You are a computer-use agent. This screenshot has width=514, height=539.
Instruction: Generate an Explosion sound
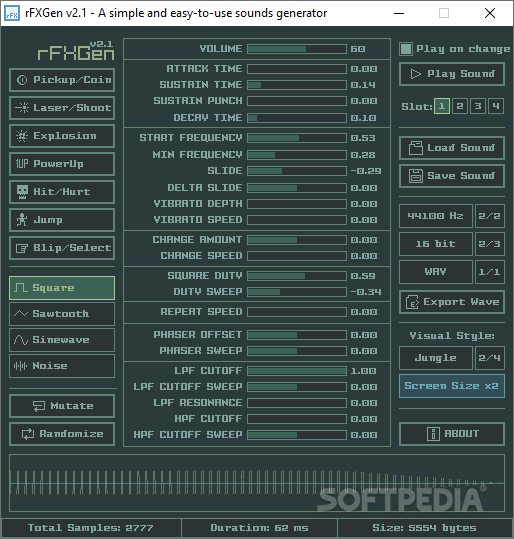click(62, 136)
